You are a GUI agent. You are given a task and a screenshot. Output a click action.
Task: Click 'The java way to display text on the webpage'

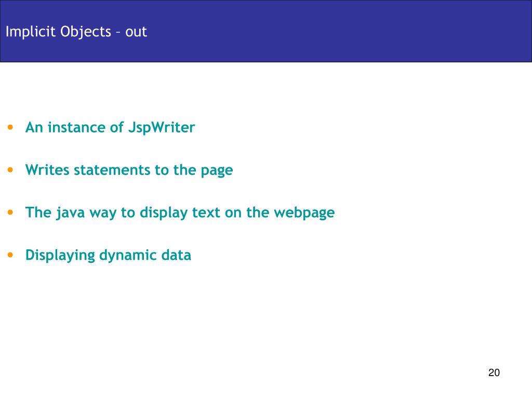(x=180, y=212)
